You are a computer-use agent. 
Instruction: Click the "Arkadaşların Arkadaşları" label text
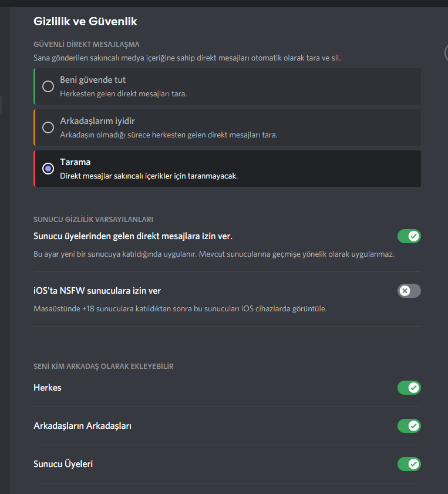[82, 426]
